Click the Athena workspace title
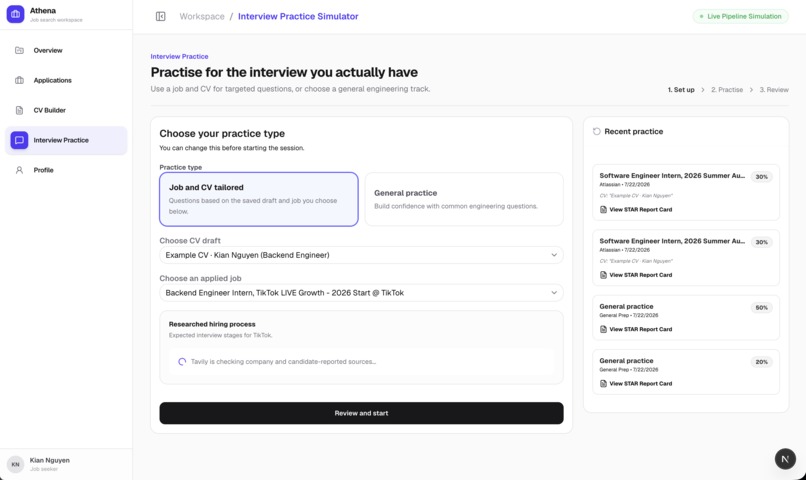Image resolution: width=806 pixels, height=480 pixels. 43,11
